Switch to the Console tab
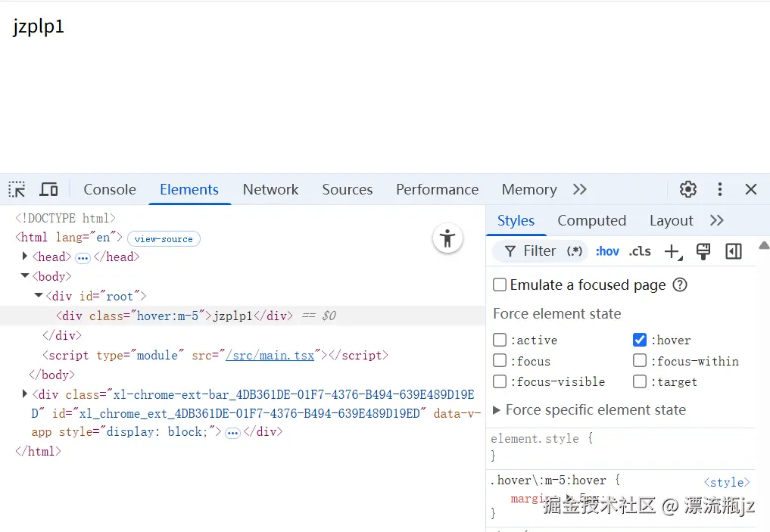 point(110,189)
